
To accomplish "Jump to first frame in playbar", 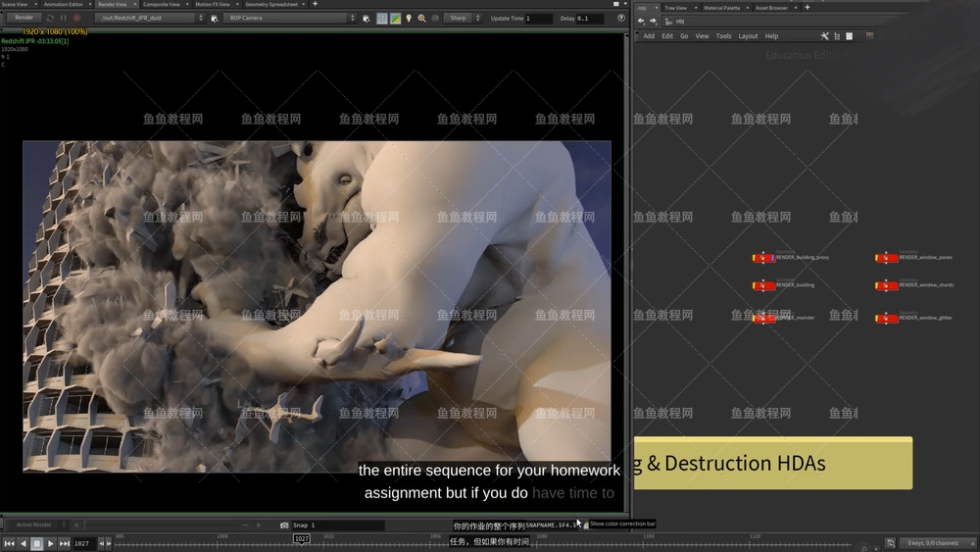I will point(10,544).
